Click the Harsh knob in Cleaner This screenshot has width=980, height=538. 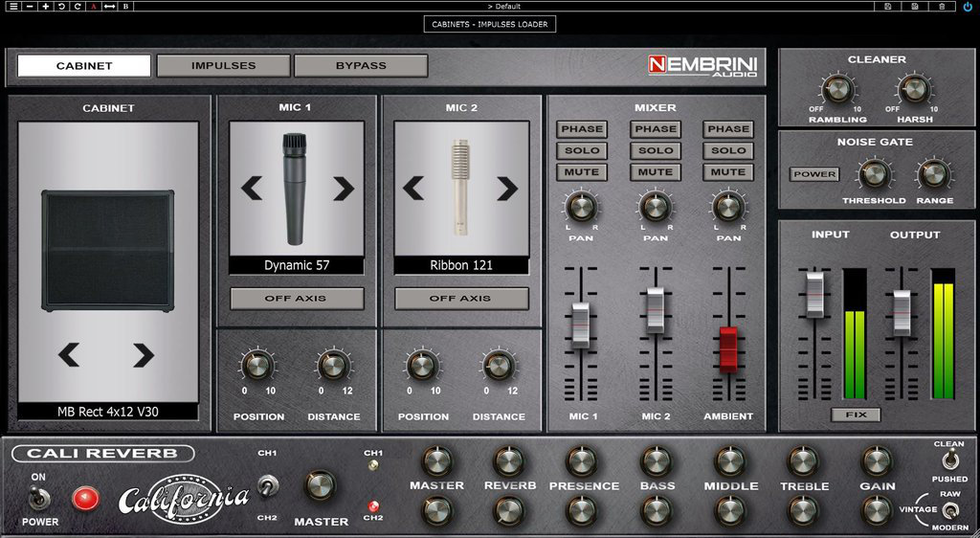click(x=914, y=89)
